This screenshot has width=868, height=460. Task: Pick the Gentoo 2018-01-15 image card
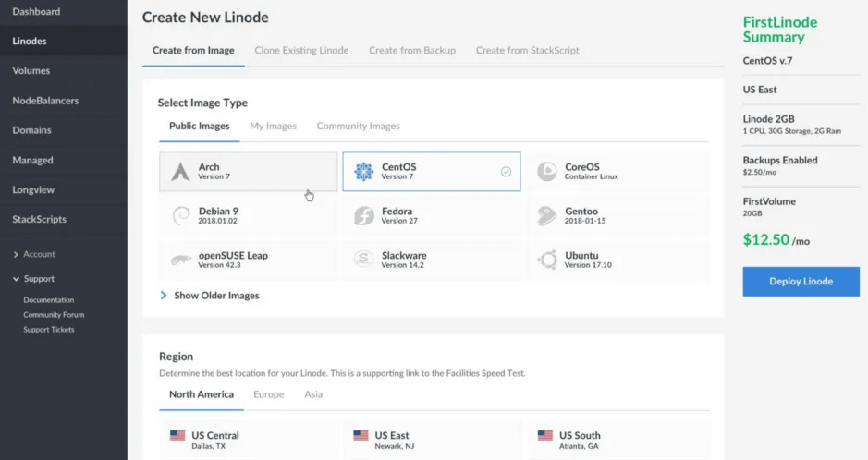pos(617,215)
